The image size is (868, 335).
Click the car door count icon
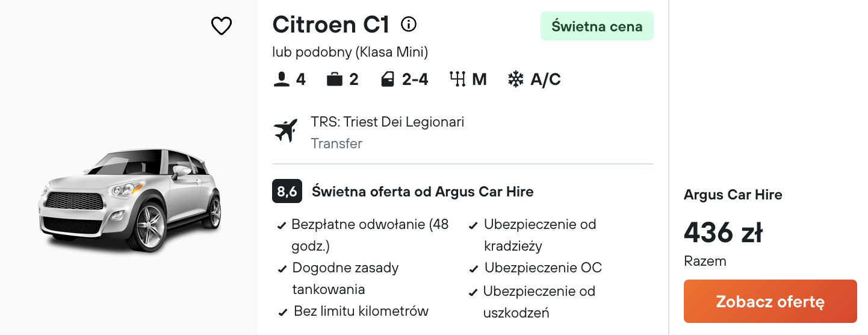click(387, 80)
